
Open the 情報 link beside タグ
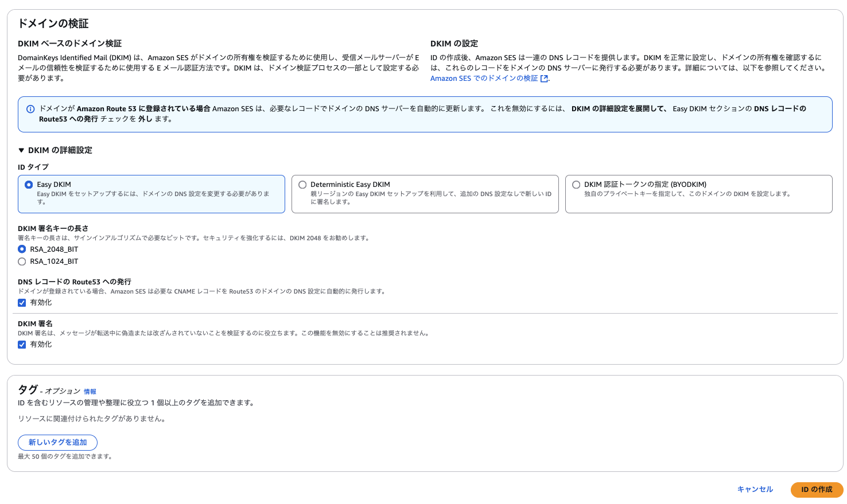click(90, 392)
